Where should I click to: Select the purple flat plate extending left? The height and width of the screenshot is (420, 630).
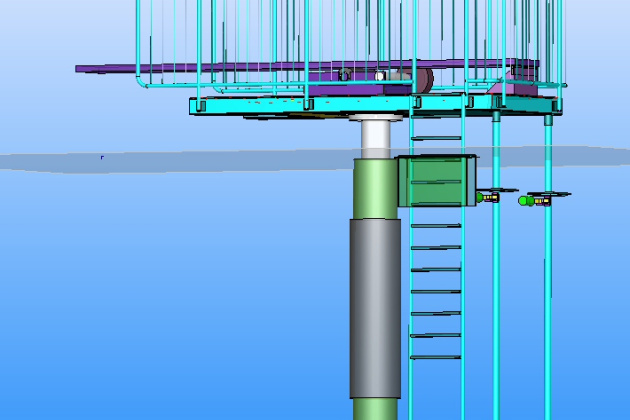tap(110, 69)
